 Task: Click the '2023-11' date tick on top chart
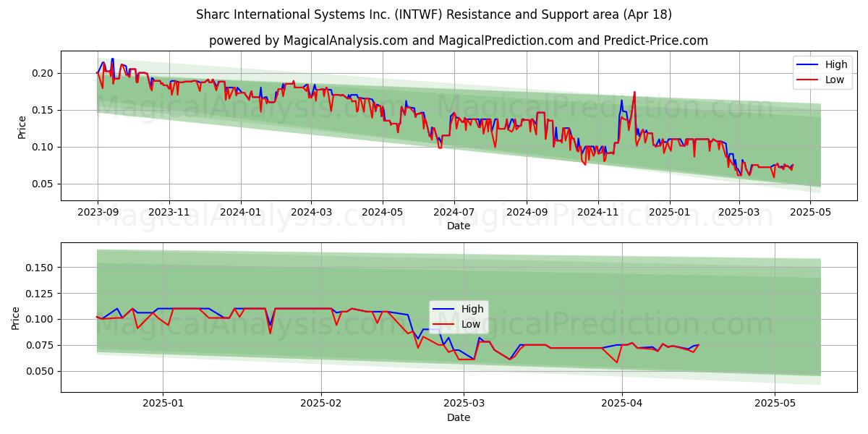[169, 213]
